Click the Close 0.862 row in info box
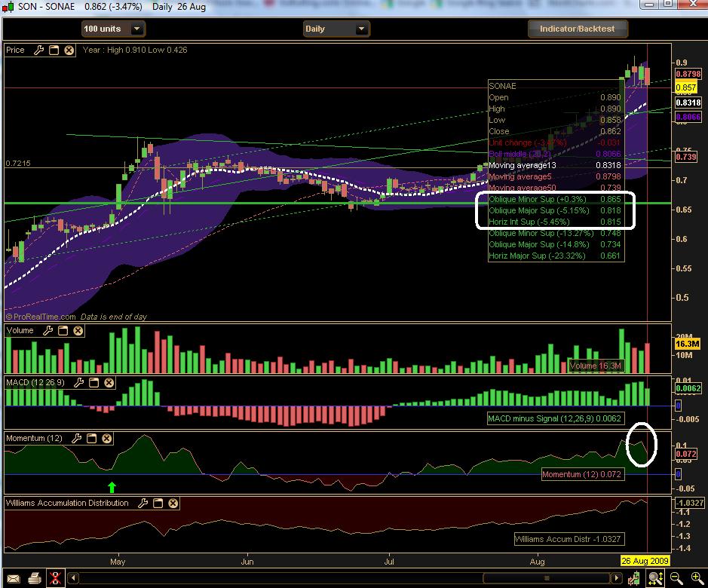 (555, 131)
